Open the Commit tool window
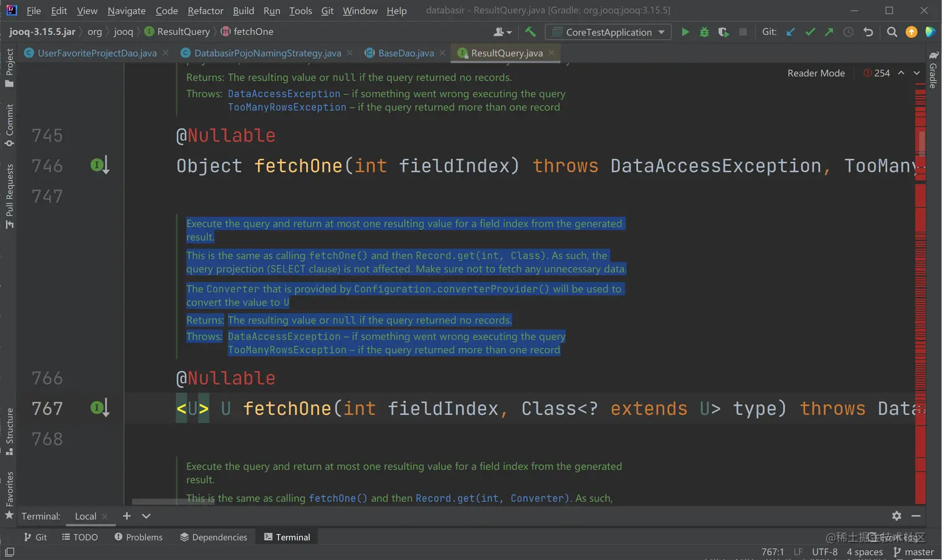The height and width of the screenshot is (560, 942). pos(9,125)
